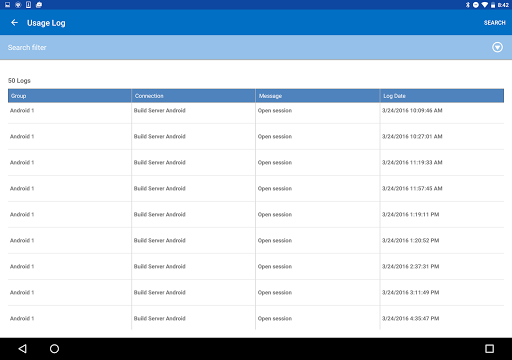
Task: Sort by the Group column header
Action: [69, 96]
